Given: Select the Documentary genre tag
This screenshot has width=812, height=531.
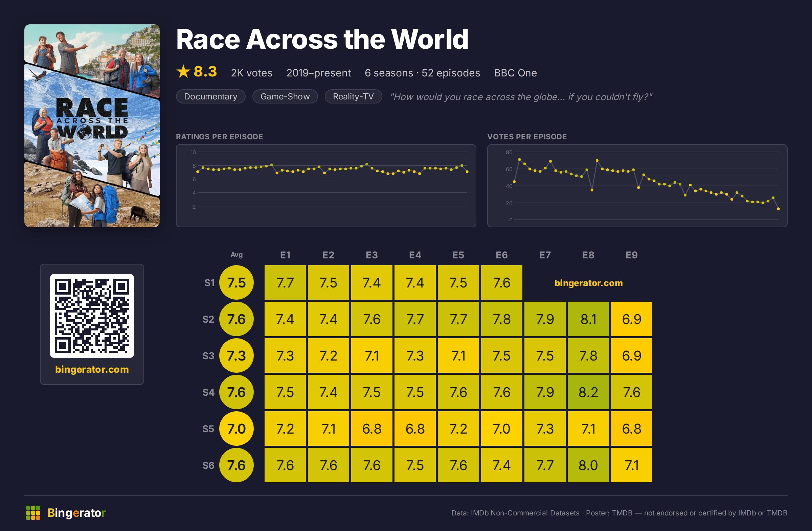Looking at the screenshot, I should pos(210,96).
